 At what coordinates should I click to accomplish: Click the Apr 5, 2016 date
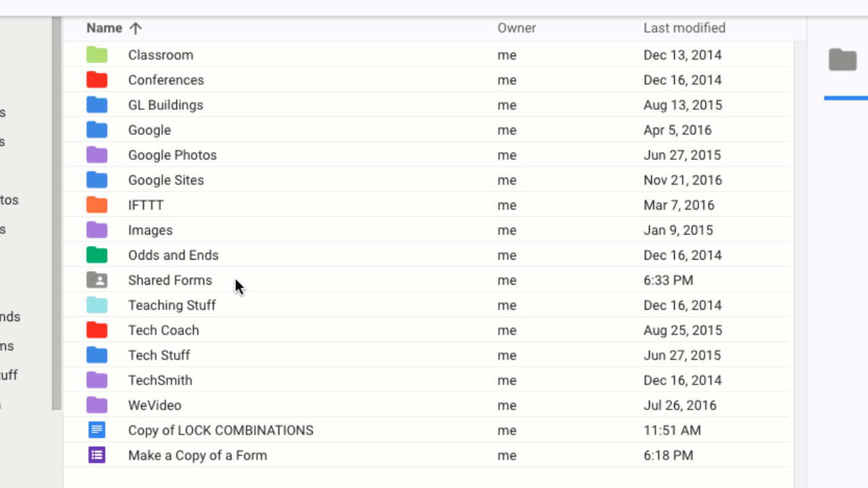pyautogui.click(x=677, y=130)
